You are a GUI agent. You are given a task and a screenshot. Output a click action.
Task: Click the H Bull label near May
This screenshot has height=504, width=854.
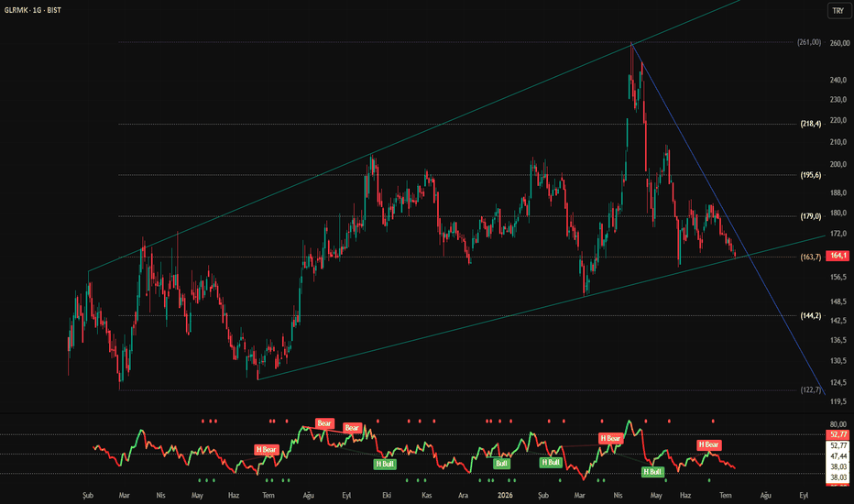click(x=651, y=471)
